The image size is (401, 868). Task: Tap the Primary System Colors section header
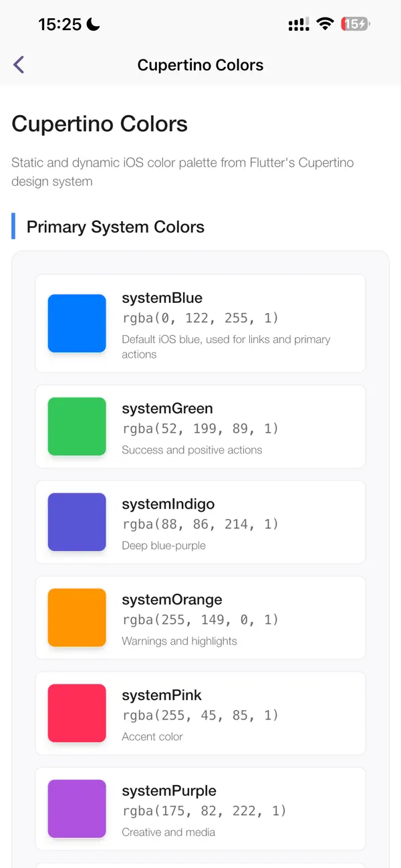[114, 227]
